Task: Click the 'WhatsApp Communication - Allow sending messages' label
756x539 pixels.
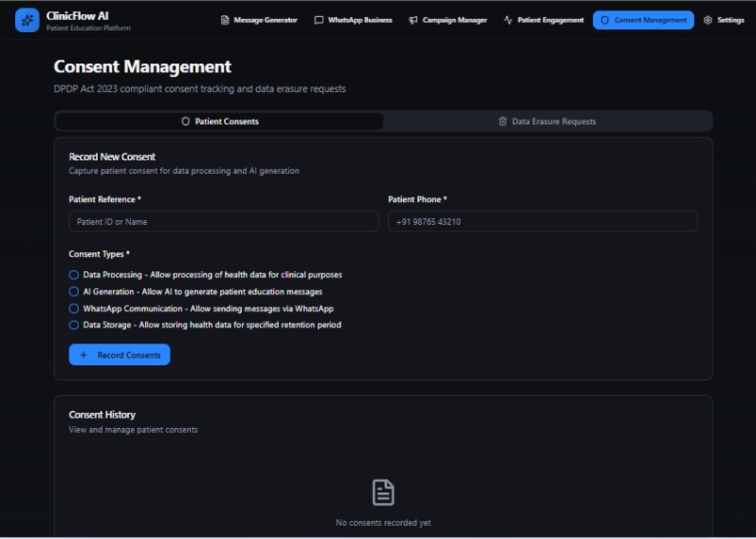Action: pos(208,309)
